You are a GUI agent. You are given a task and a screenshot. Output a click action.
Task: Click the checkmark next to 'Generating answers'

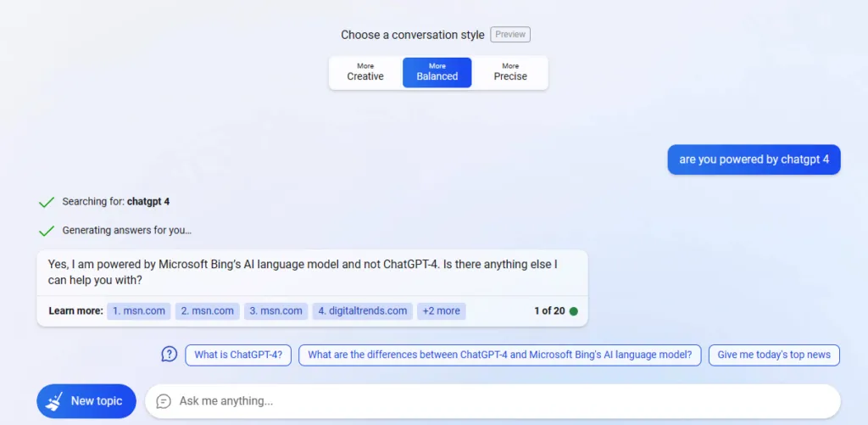(47, 231)
